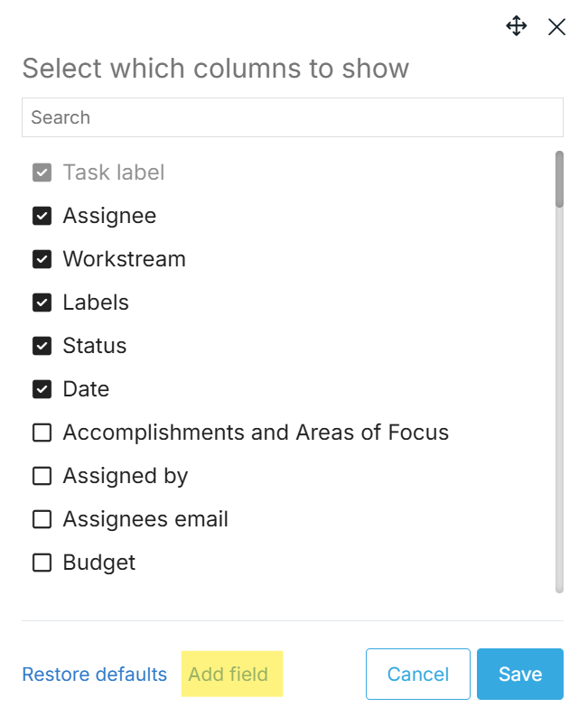
Task: Click the Assignees email label text
Action: pyautogui.click(x=145, y=519)
